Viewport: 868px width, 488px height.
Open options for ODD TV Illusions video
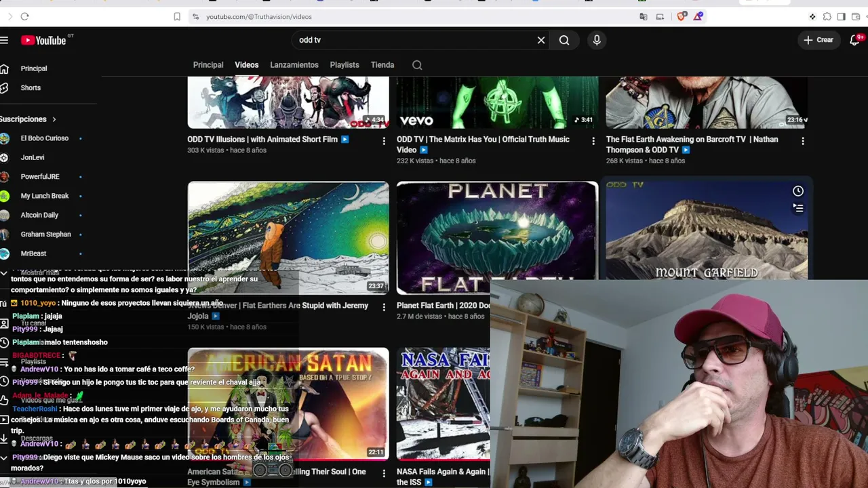click(384, 141)
